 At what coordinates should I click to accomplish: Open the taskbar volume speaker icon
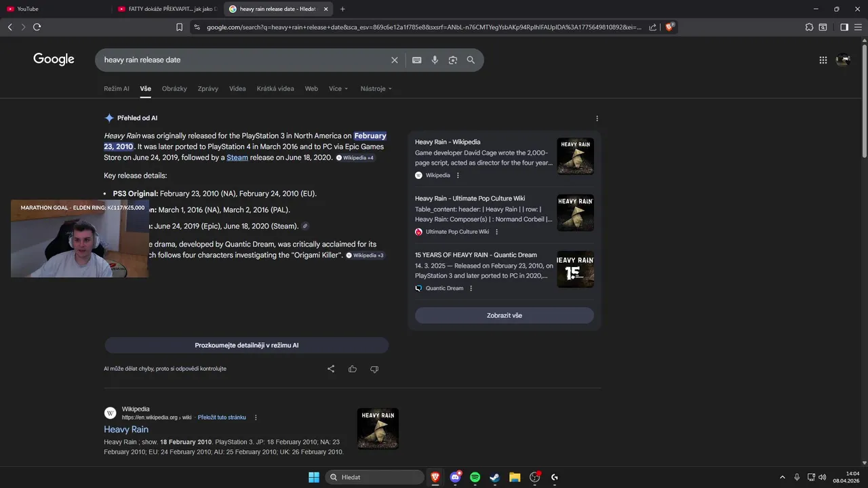823,477
